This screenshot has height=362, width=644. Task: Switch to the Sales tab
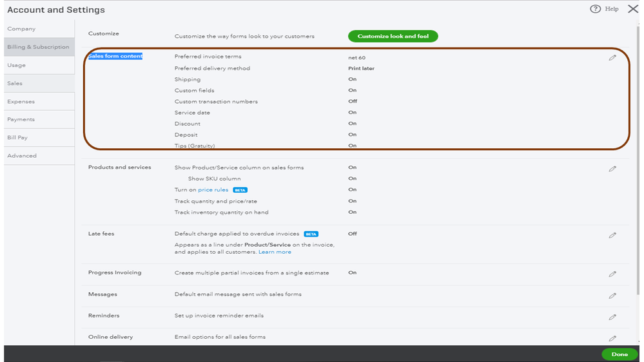39,83
